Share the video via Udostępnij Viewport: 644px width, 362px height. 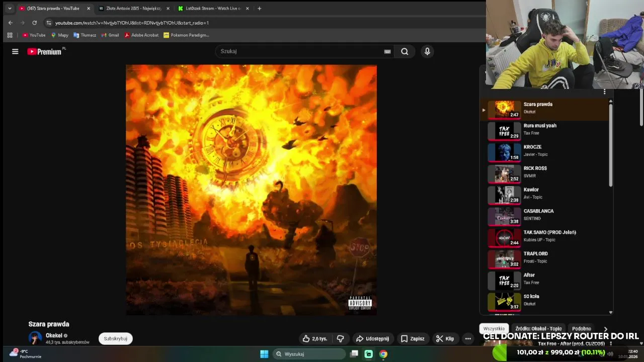coord(372,339)
